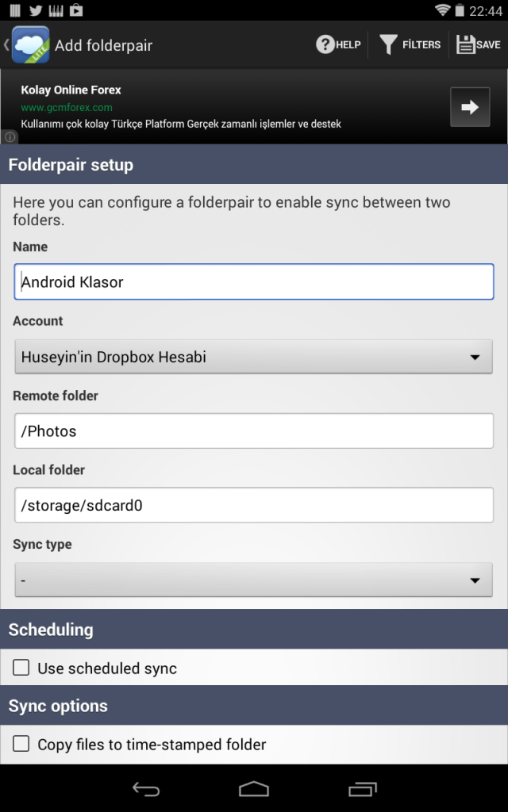Open recent apps from navigation bar

[x=363, y=788]
